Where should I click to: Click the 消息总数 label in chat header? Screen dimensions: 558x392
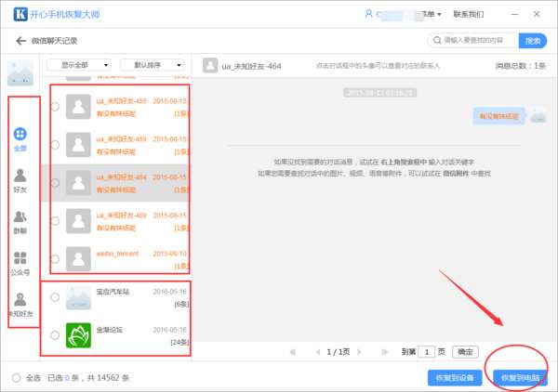520,66
